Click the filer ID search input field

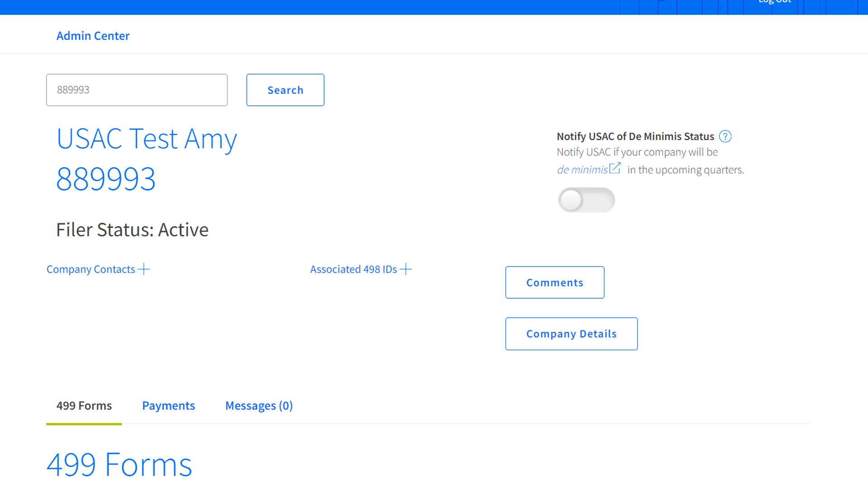tap(137, 90)
